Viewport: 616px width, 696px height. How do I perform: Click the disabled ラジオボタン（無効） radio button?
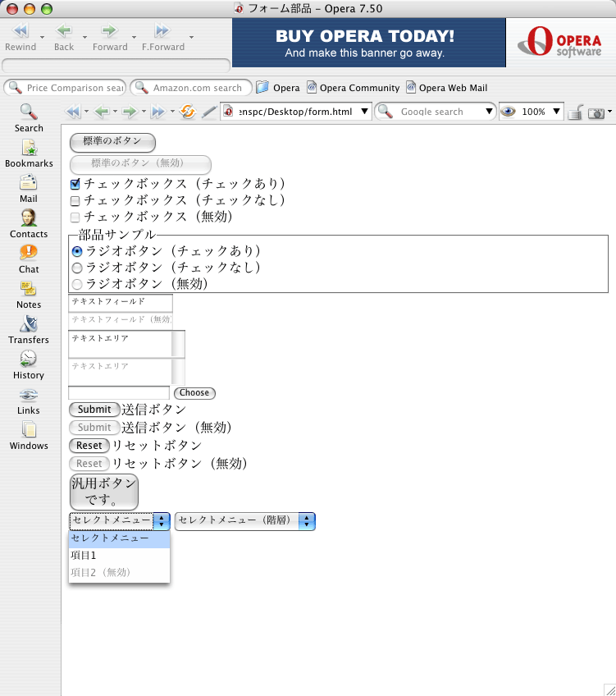click(x=77, y=285)
